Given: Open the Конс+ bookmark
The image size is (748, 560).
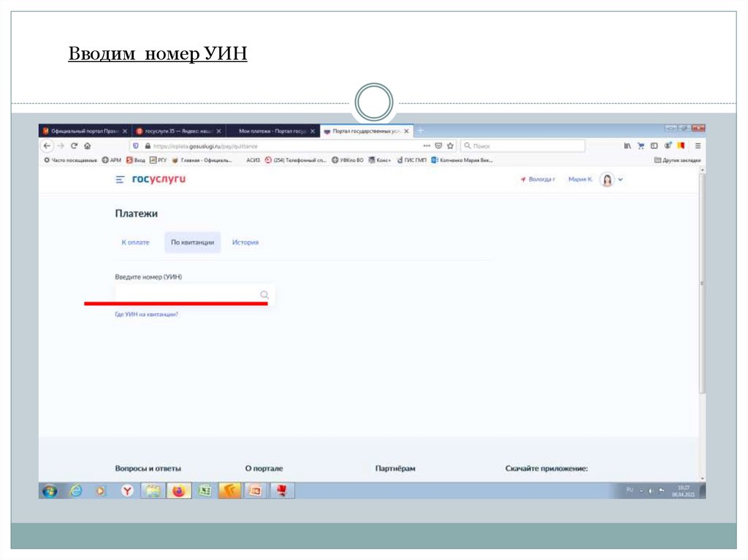Looking at the screenshot, I should [x=380, y=161].
